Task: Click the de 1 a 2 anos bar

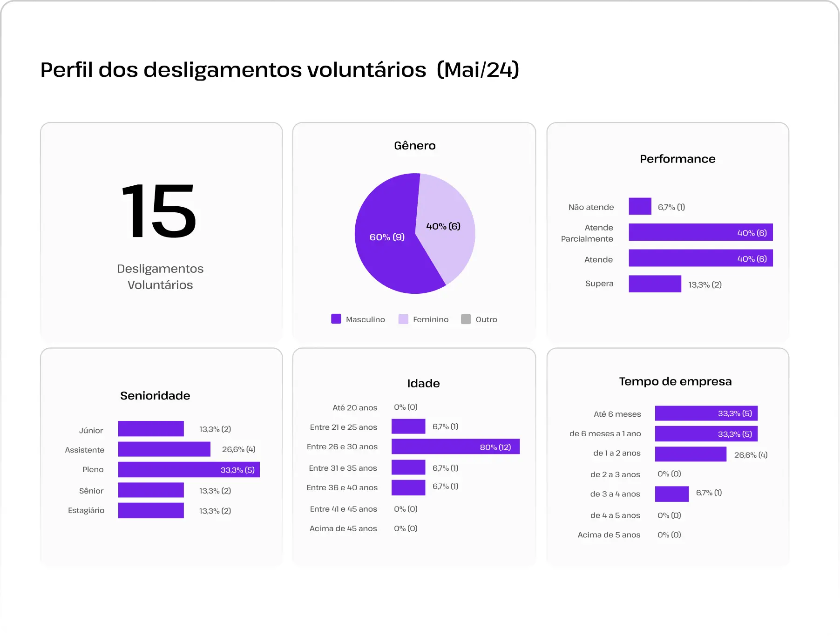Action: [x=691, y=454]
